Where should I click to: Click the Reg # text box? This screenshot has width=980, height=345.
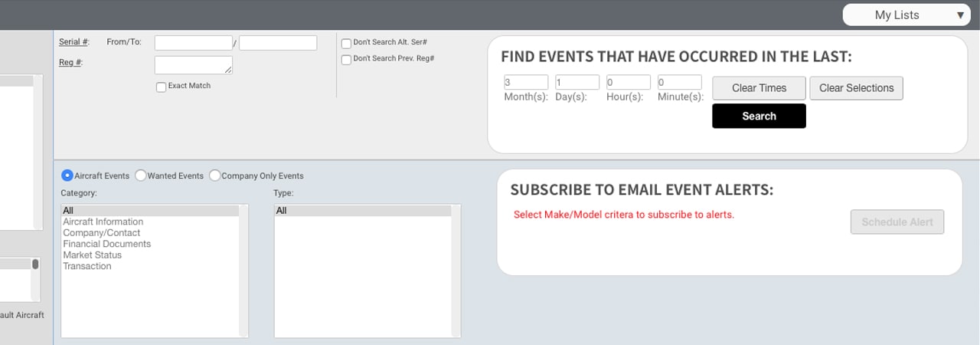[x=194, y=65]
